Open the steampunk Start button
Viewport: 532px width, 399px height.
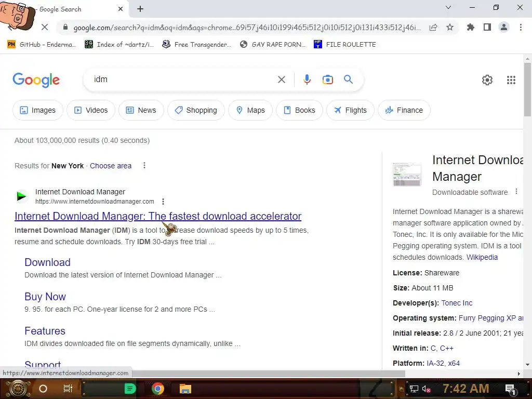click(18, 389)
